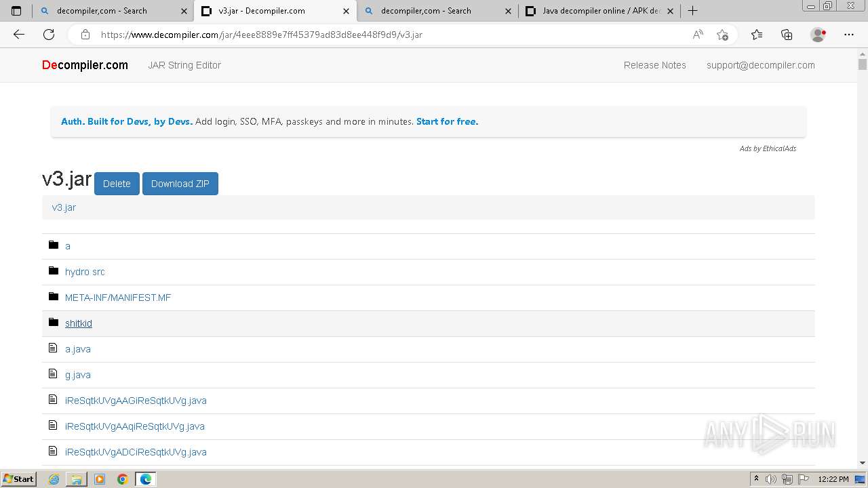Open iReSqtkUVgADCiReSqtkUVg.java file
This screenshot has width=868, height=488.
[136, 452]
